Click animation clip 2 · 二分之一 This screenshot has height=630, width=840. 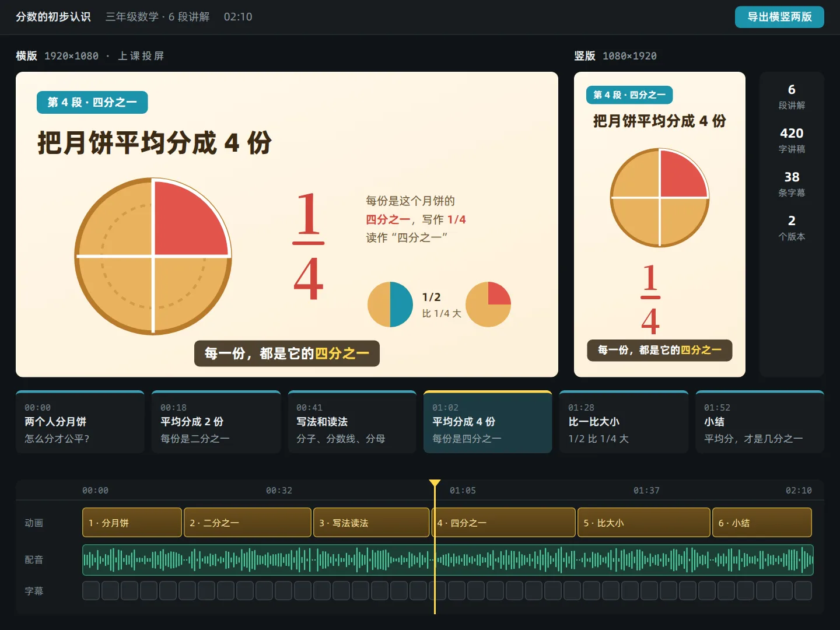(247, 523)
